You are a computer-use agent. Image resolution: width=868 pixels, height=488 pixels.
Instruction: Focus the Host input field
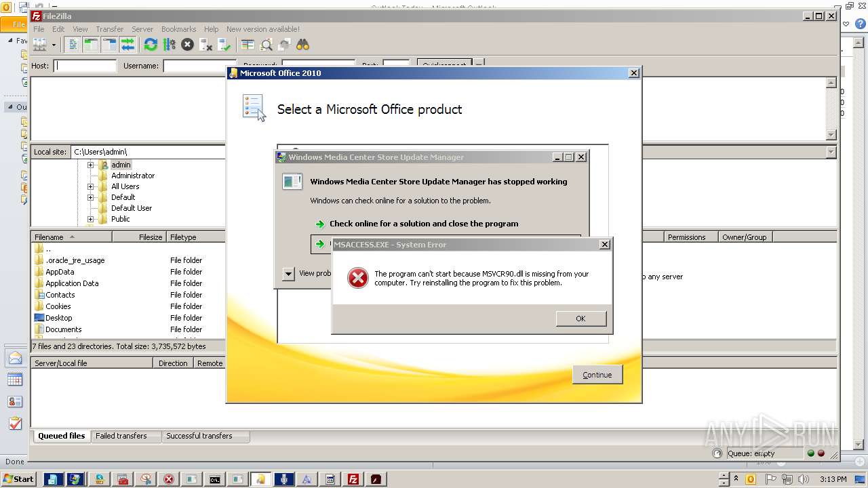(85, 66)
